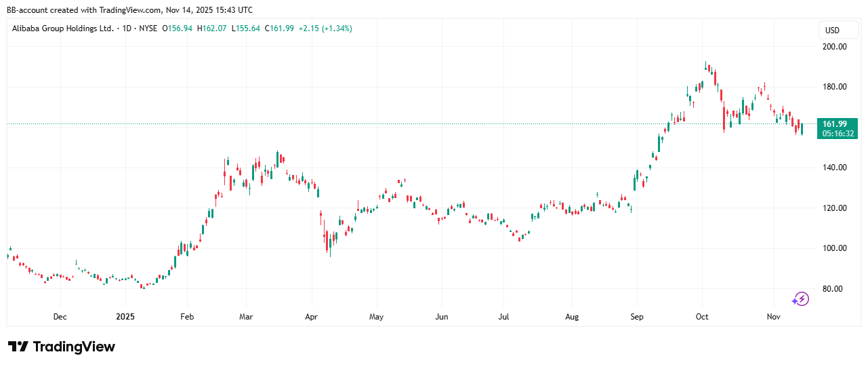The image size is (868, 367).
Task: Click the open price value 156.94
Action: tap(182, 28)
